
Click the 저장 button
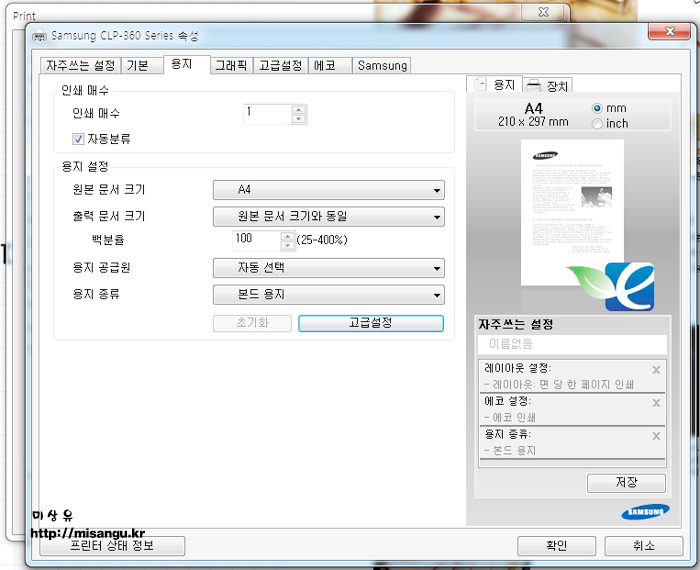point(626,483)
